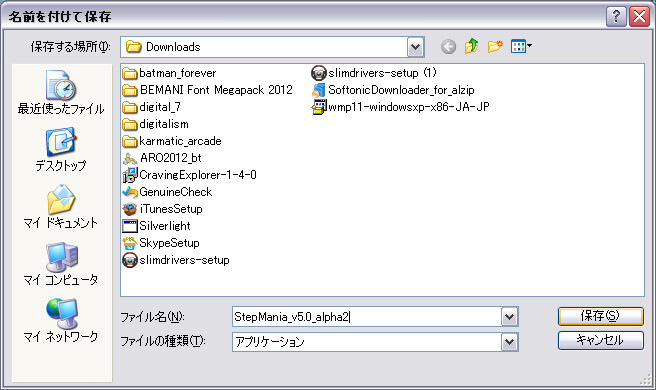Image resolution: width=656 pixels, height=390 pixels.
Task: Select the slimdrivers-setup file icon
Action: coord(130,260)
